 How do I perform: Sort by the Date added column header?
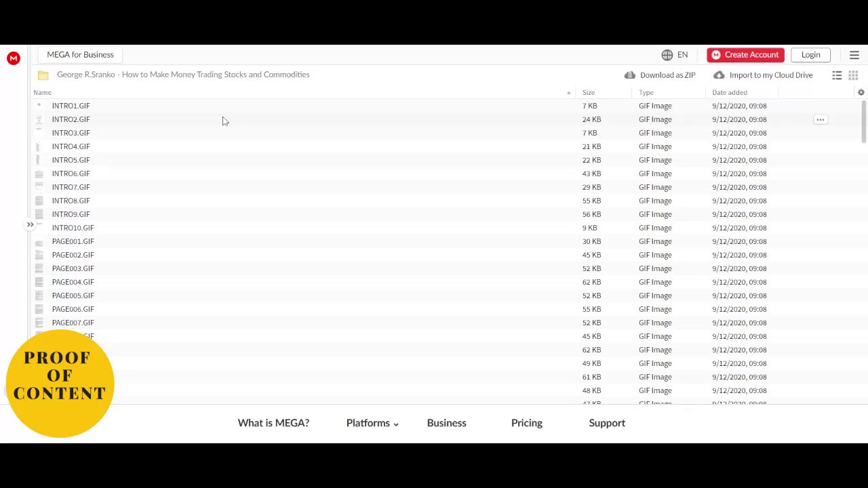click(x=730, y=92)
